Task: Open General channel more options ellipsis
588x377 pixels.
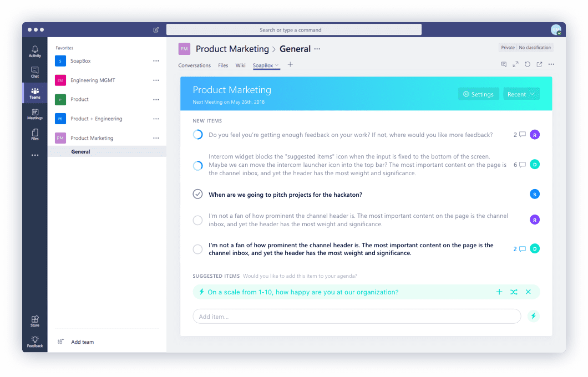Action: pyautogui.click(x=317, y=49)
